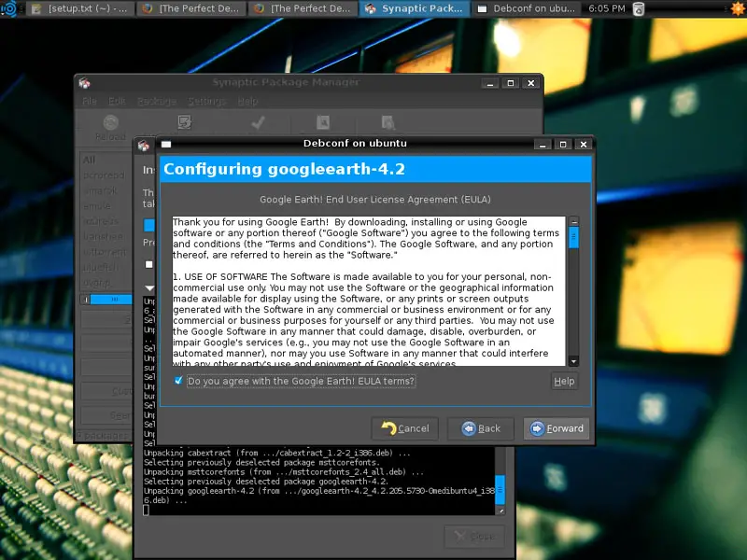Toggle the Google Earth EULA agreement checkbox
Viewport: 747px width, 560px height.
tap(178, 381)
